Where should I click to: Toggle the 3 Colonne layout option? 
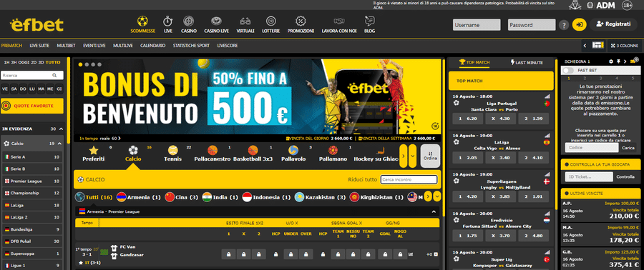624,46
